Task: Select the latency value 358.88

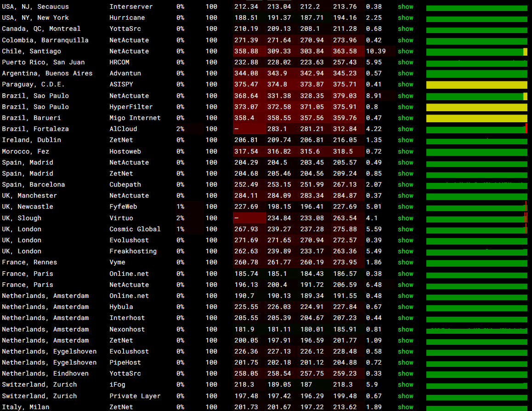Action: tap(246, 51)
